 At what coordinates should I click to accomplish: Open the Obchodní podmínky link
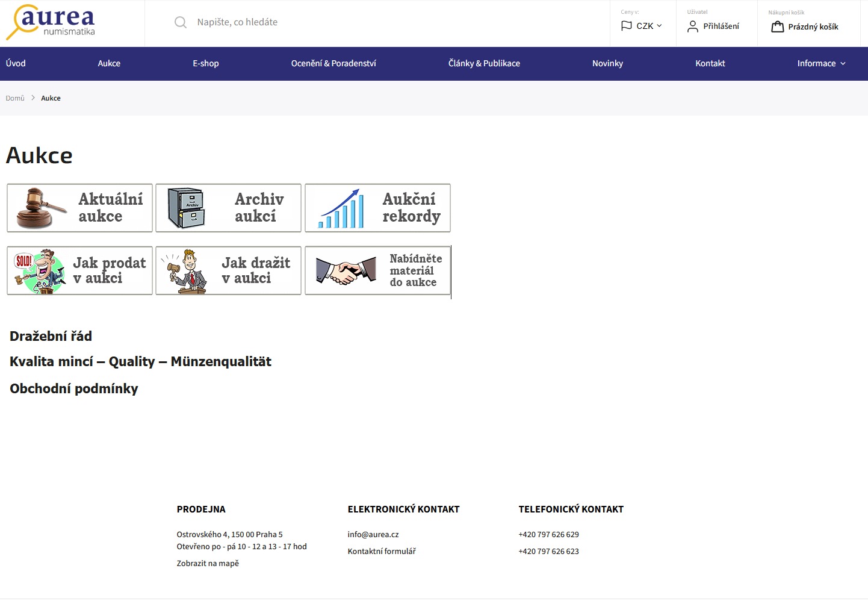(73, 388)
